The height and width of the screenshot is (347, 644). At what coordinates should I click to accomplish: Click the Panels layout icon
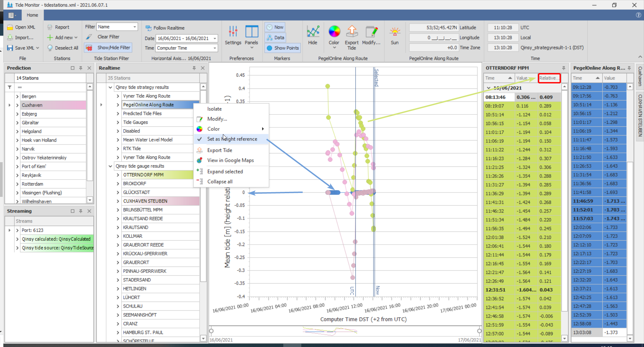tap(251, 32)
